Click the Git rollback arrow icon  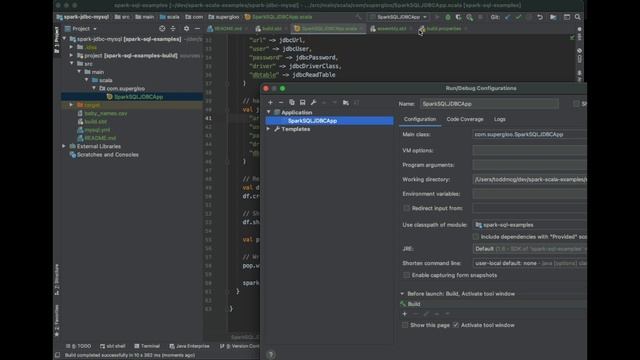540,17
